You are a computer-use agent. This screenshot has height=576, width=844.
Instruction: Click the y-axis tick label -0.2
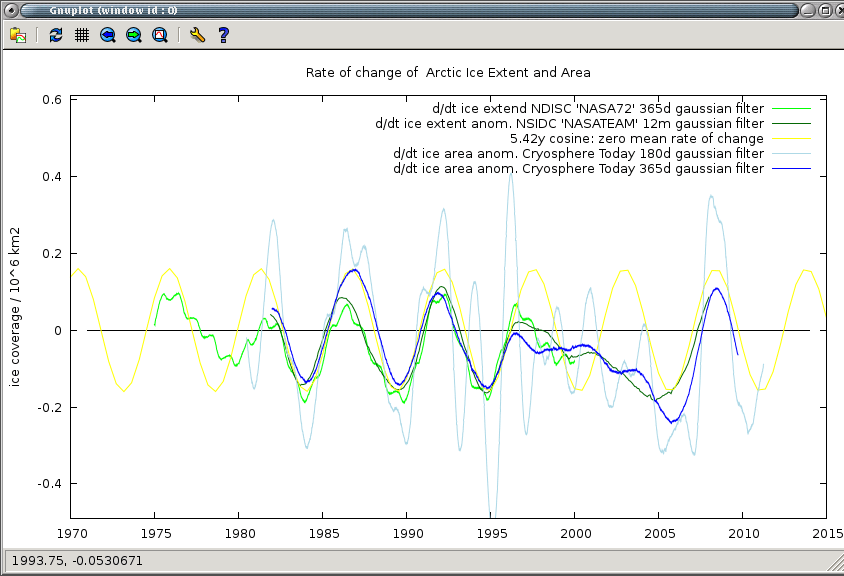click(50, 408)
